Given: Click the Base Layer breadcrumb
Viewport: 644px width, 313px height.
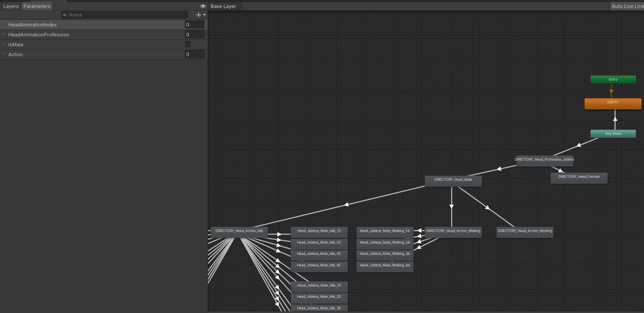Looking at the screenshot, I should click(223, 6).
